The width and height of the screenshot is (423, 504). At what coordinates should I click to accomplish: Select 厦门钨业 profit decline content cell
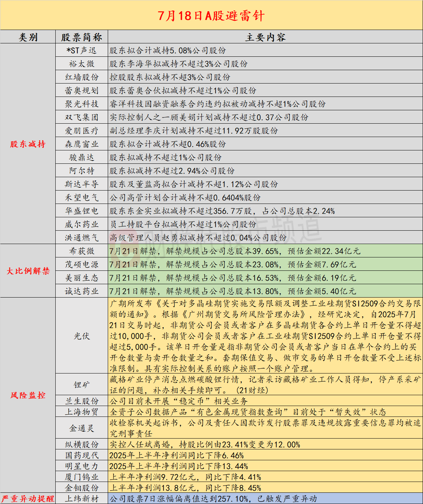click(x=265, y=477)
